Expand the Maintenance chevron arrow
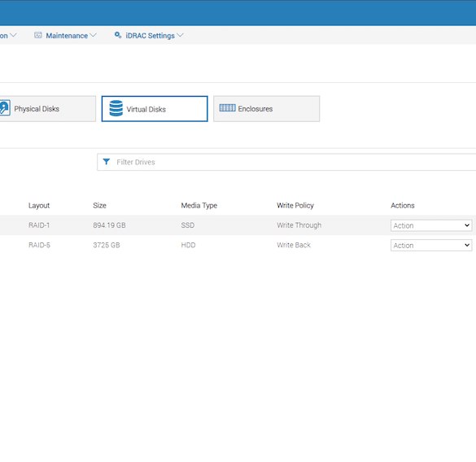Screen dimensions: 476x462 [x=94, y=35]
